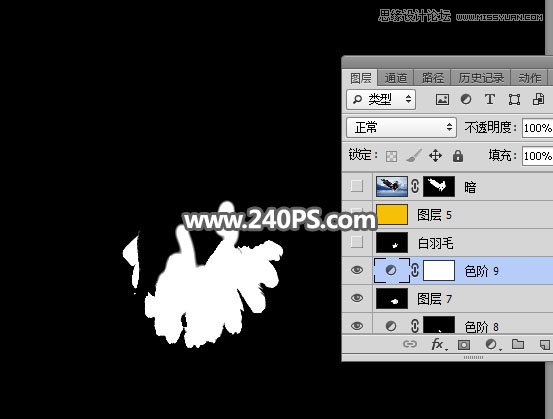This screenshot has width=553, height=419.
Task: Open the 历史记录 tab
Action: pos(481,78)
